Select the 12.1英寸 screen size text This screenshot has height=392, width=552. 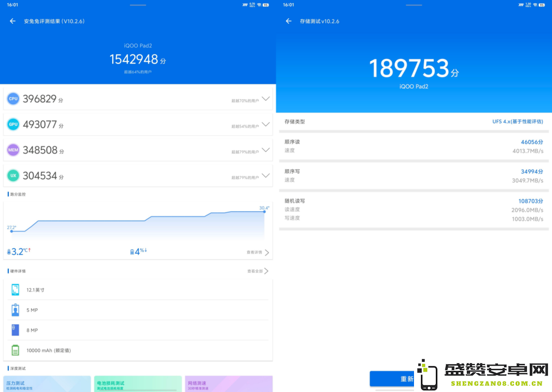35,290
